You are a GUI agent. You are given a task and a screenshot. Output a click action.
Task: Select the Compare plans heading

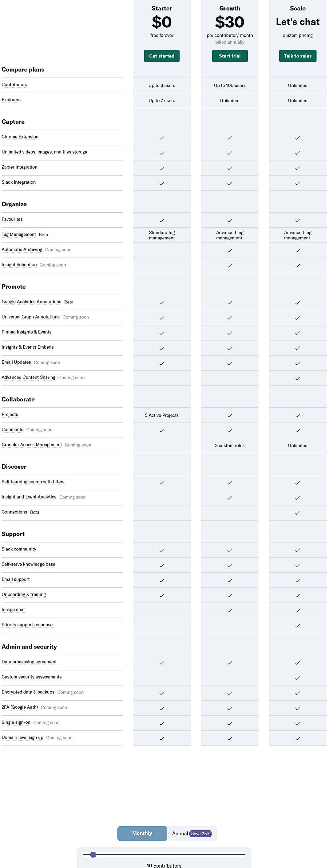(23, 70)
